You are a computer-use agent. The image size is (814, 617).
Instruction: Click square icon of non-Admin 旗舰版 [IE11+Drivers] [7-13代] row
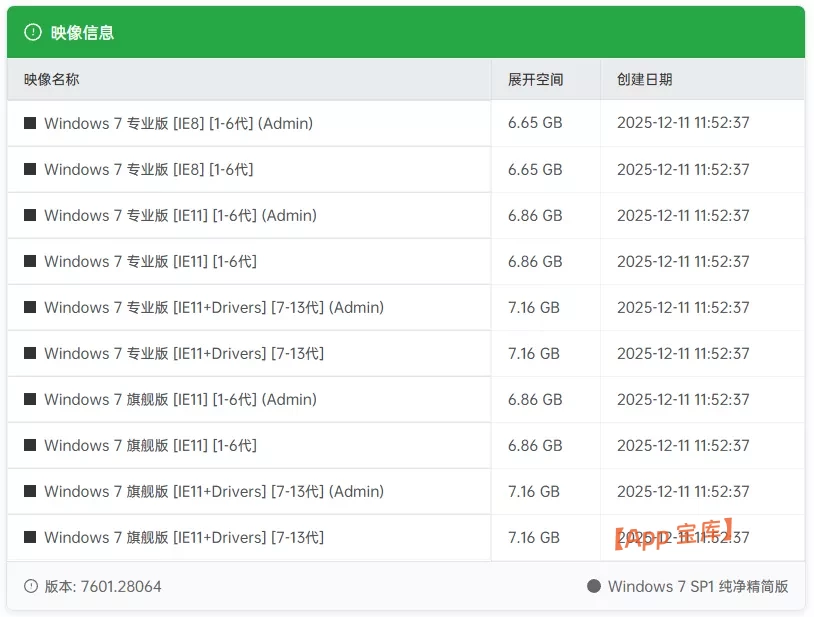click(x=30, y=537)
